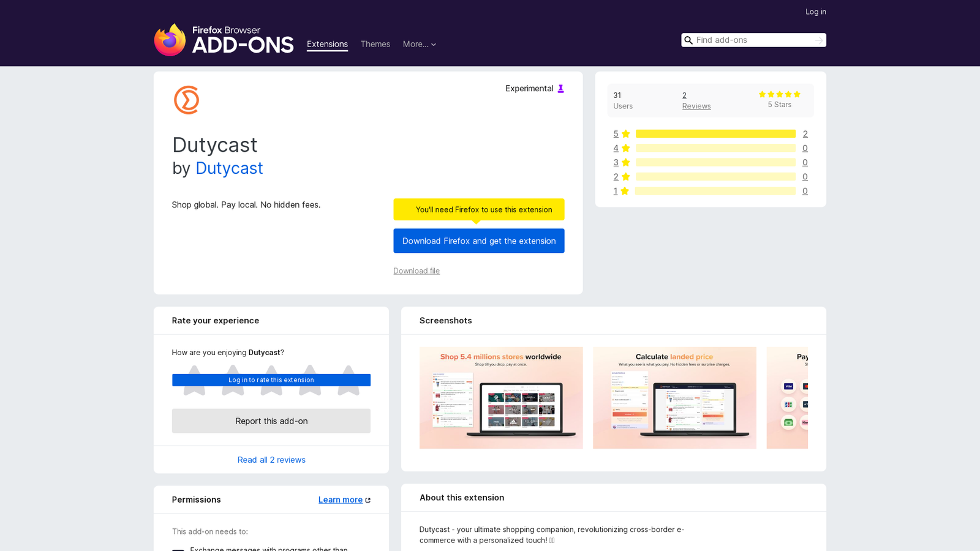
Task: Filter reviews by the 4 star row
Action: [x=710, y=148]
